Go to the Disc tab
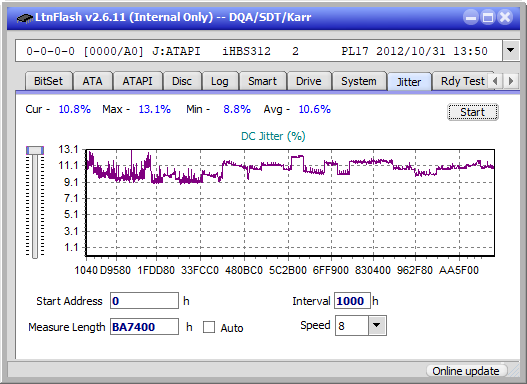527x384 pixels. pyautogui.click(x=182, y=81)
